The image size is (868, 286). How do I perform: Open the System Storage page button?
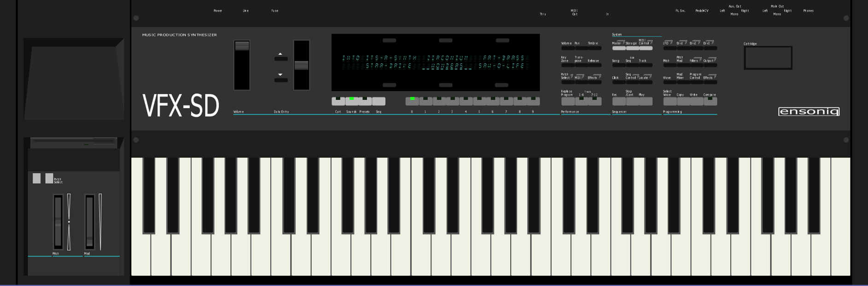point(633,48)
